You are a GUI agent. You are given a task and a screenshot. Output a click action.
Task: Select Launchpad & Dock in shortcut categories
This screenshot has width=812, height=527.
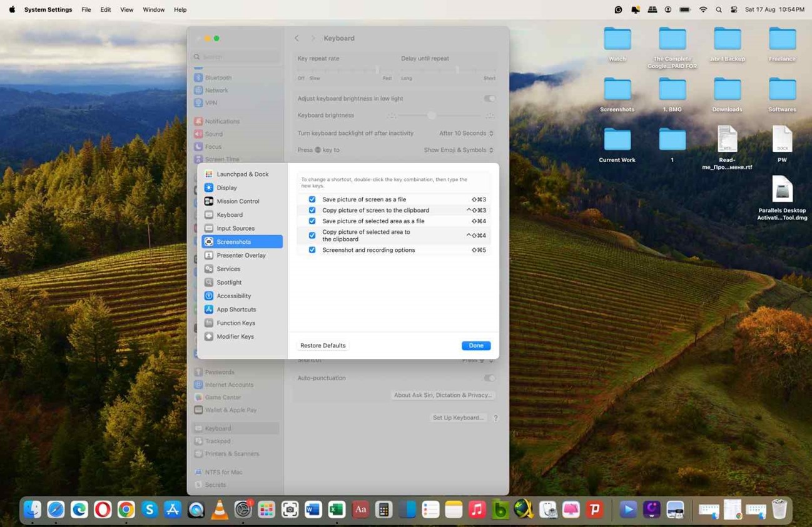[x=242, y=174]
